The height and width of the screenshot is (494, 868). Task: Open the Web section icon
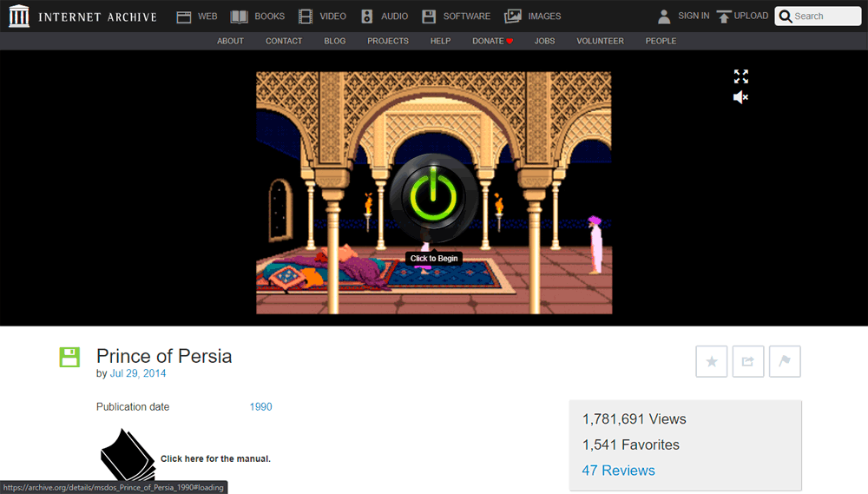click(x=184, y=16)
